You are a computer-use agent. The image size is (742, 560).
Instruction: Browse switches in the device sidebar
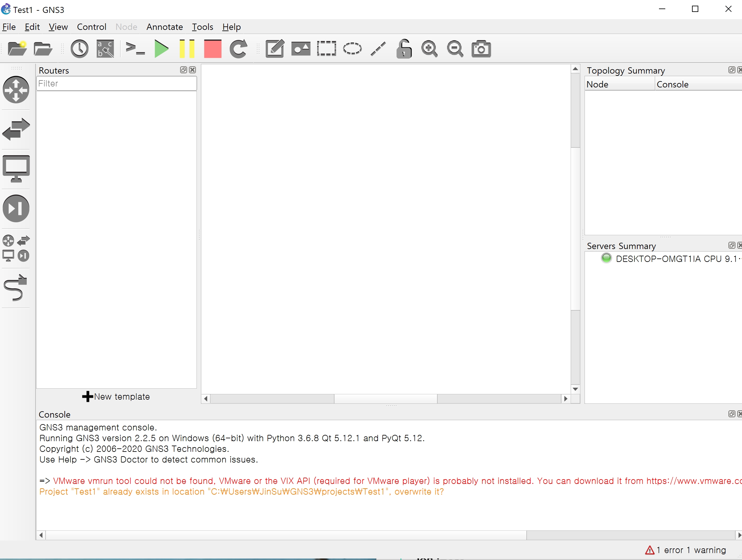(16, 129)
